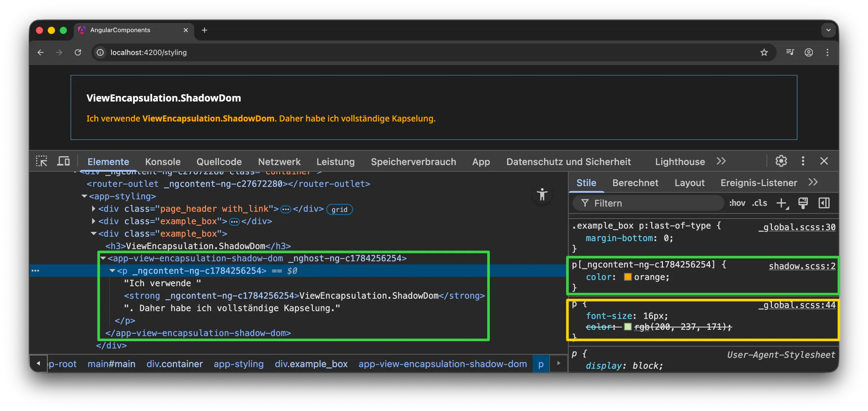Activate the inspect element picker icon

(x=41, y=161)
